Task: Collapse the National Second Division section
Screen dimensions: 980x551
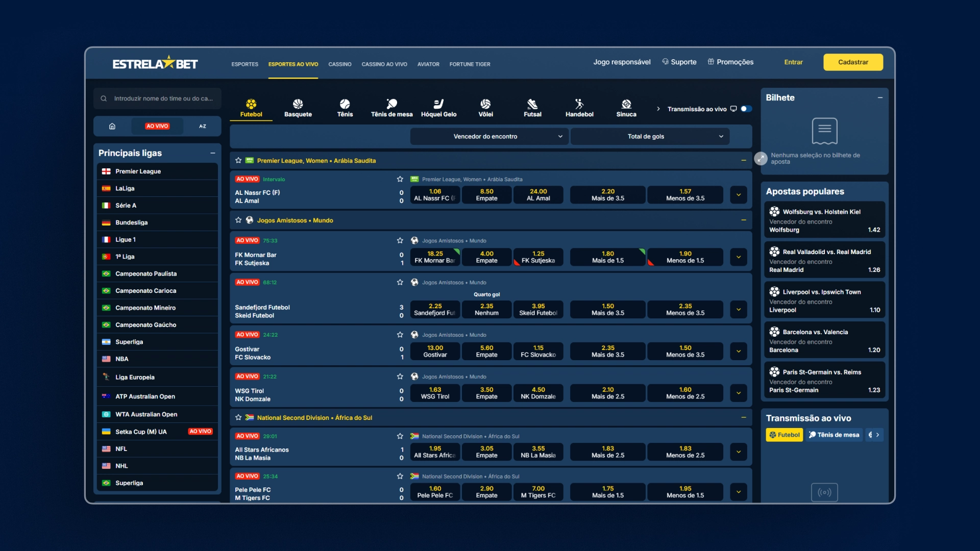Action: coord(743,417)
